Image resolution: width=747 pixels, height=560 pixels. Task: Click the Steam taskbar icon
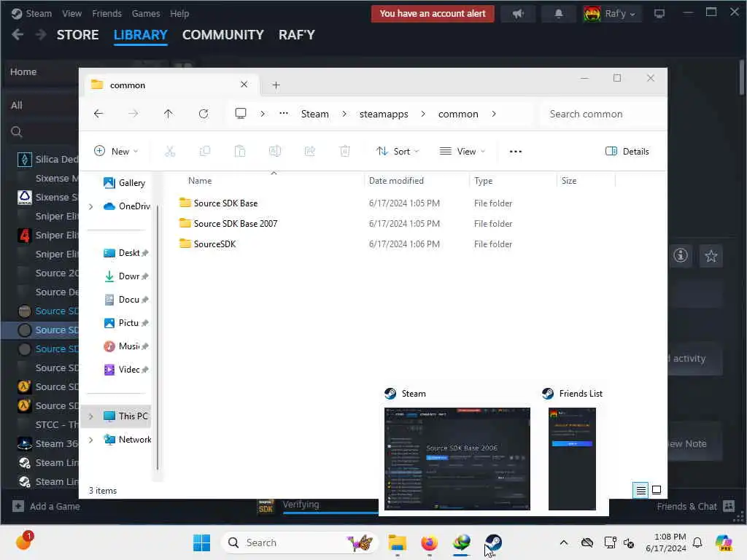[493, 542]
